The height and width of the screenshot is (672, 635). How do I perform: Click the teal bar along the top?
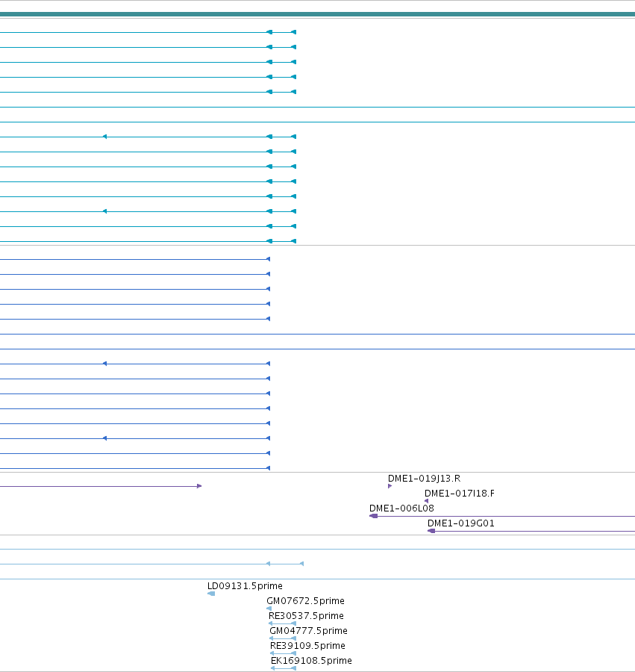point(317,14)
